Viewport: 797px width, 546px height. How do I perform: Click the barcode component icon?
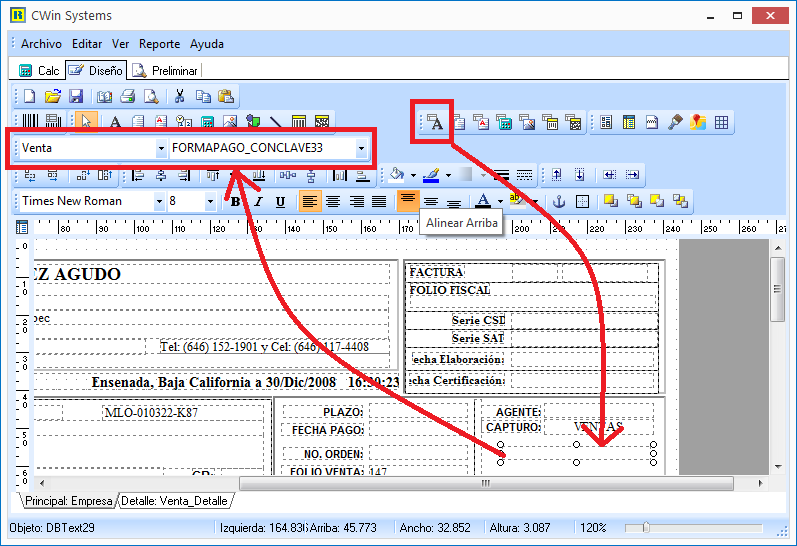[30, 122]
